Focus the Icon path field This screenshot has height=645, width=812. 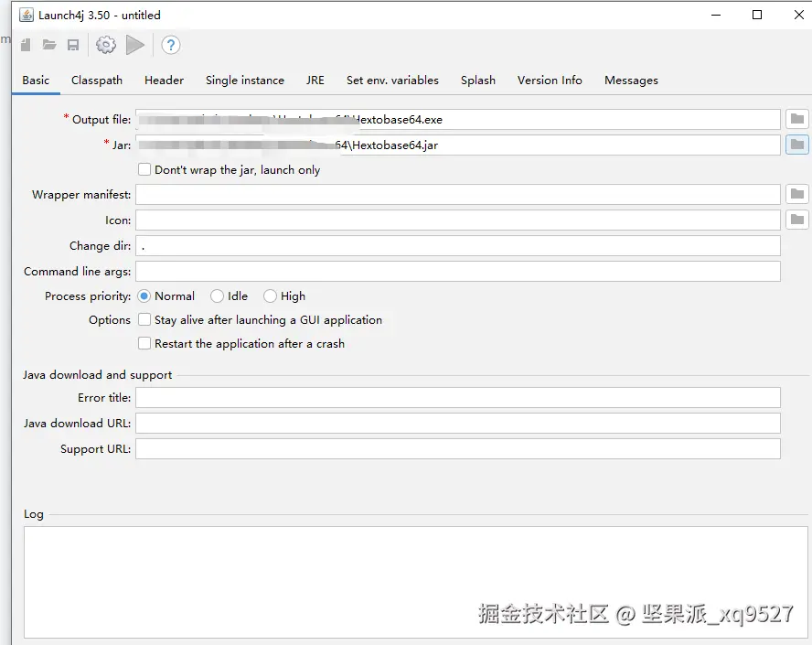(x=458, y=220)
